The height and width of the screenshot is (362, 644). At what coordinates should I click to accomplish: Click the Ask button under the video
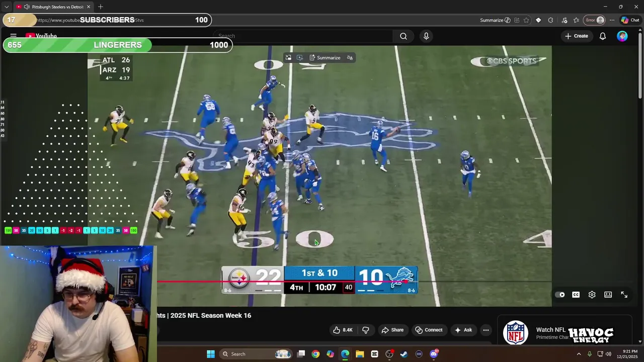point(463,330)
